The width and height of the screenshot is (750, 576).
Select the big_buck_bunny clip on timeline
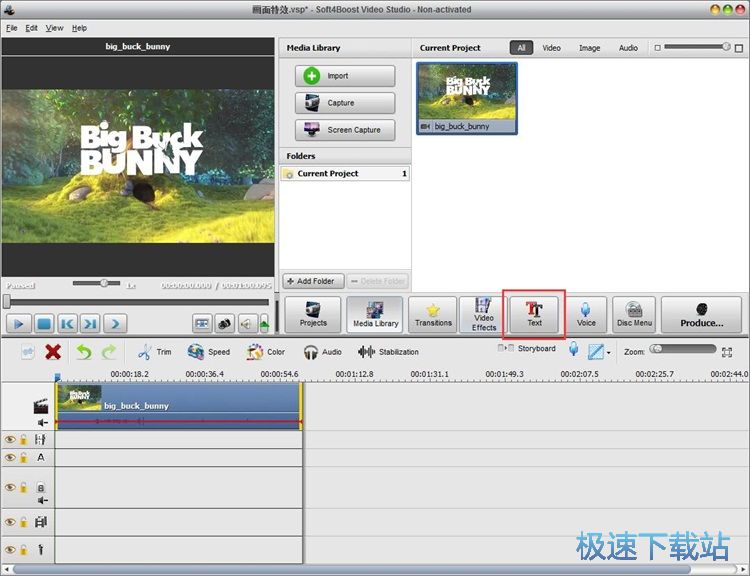(x=179, y=406)
